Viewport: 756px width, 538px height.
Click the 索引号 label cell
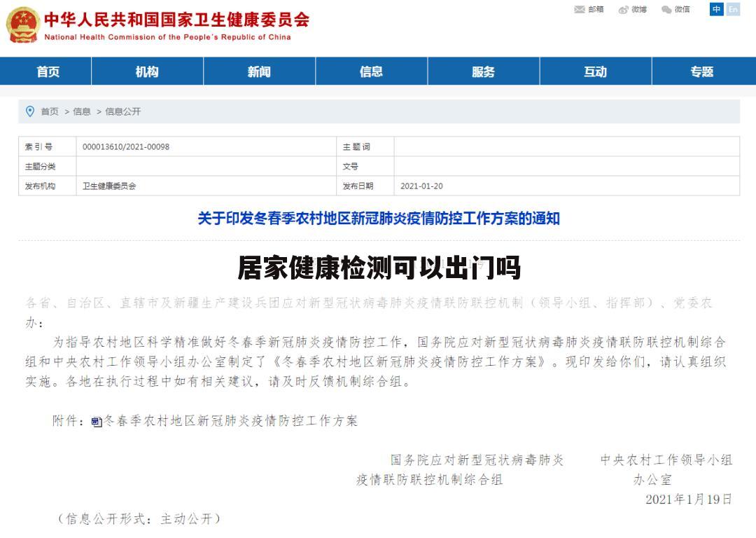[48, 146]
